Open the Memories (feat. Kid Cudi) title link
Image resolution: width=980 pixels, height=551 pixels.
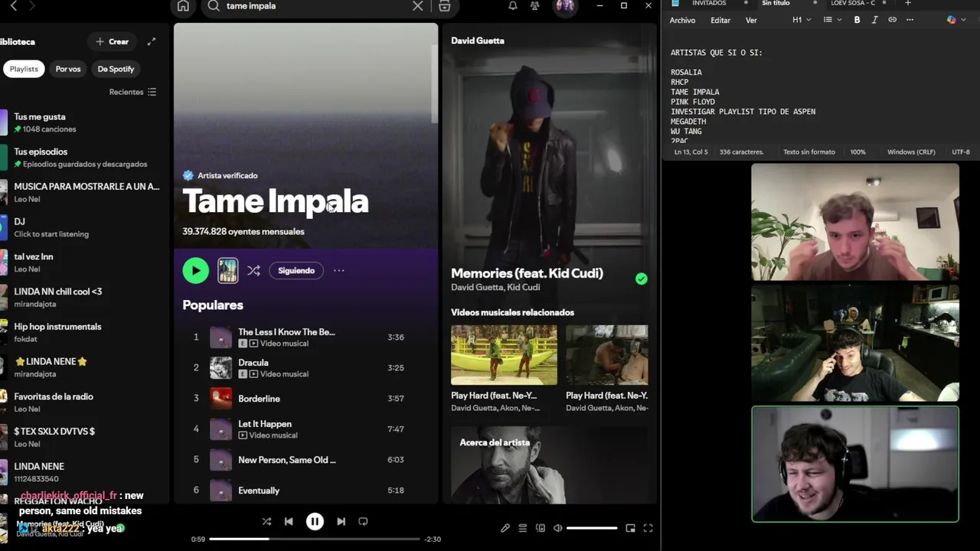tap(527, 273)
